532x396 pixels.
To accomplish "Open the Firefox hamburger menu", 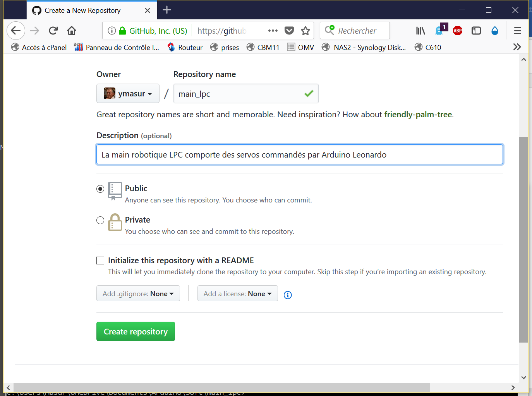I will click(x=518, y=31).
